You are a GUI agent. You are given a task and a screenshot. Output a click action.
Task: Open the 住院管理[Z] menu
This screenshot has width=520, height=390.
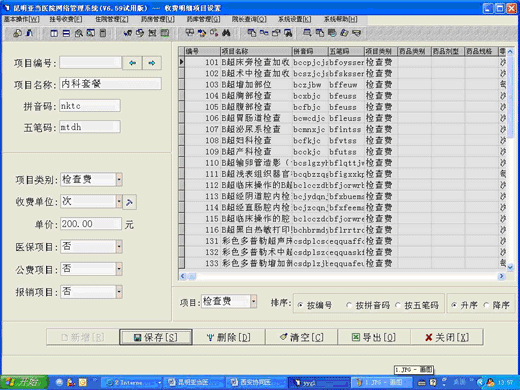[112, 19]
